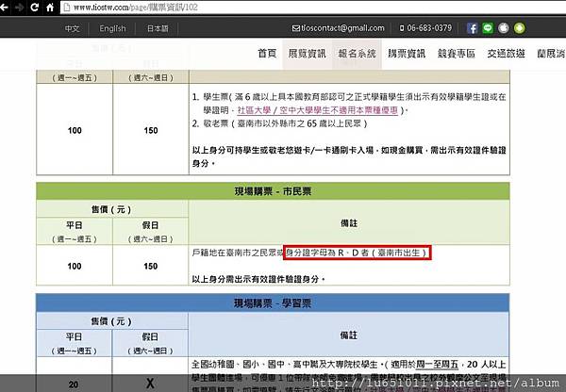The height and width of the screenshot is (392, 566).
Task: Click weekend price 150 in 市民票 table
Action: [151, 266]
